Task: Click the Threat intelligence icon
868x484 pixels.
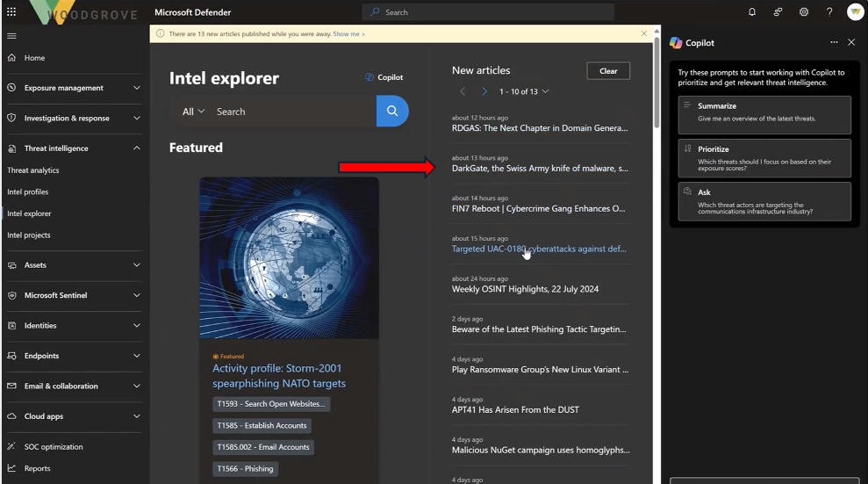Action: 11,148
